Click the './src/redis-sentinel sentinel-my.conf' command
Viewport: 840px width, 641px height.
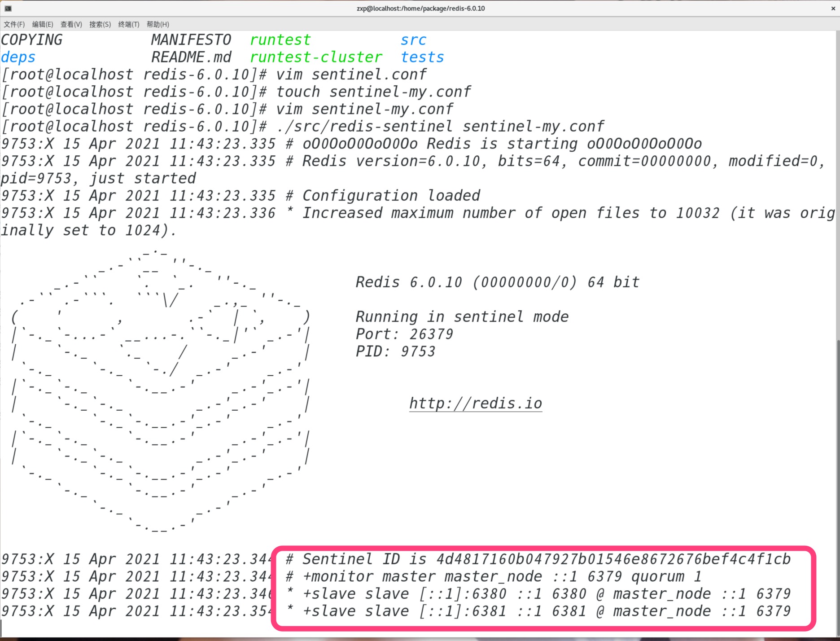coord(440,127)
